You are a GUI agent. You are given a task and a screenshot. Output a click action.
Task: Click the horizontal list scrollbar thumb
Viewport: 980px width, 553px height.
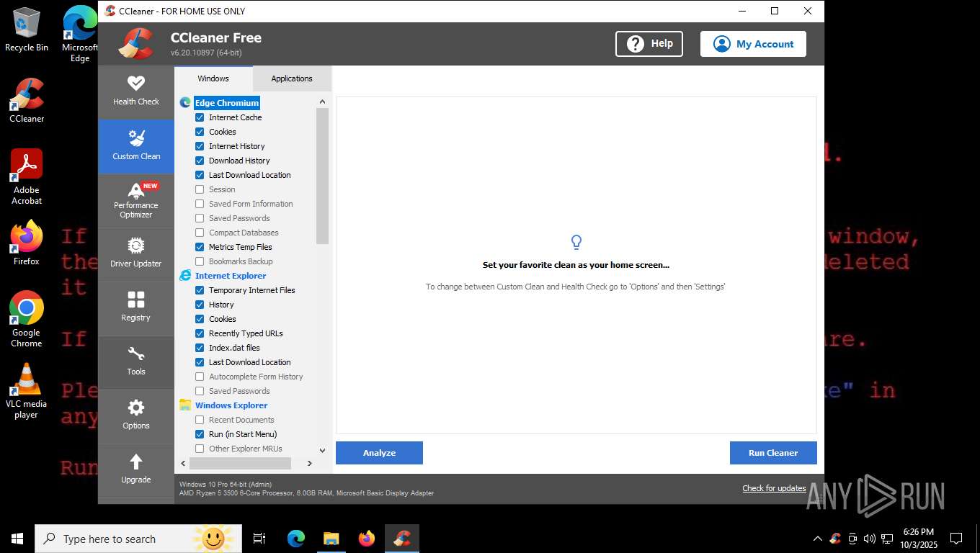[240, 463]
